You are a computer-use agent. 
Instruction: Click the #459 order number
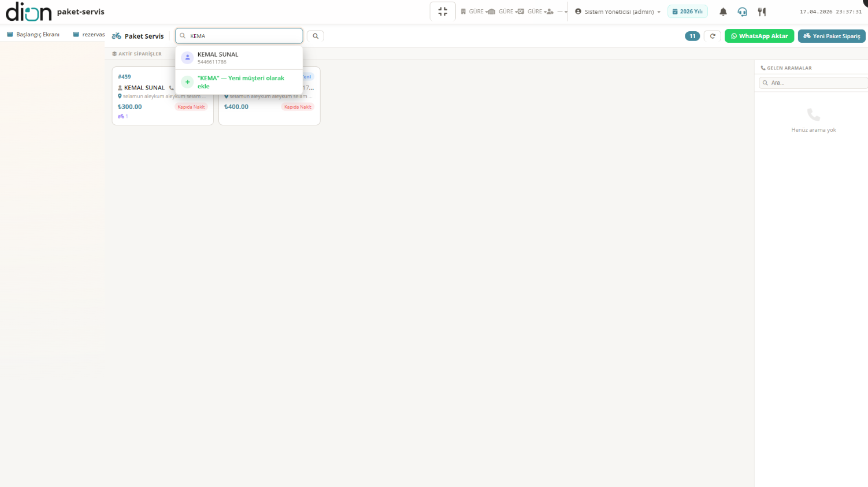[x=124, y=77]
